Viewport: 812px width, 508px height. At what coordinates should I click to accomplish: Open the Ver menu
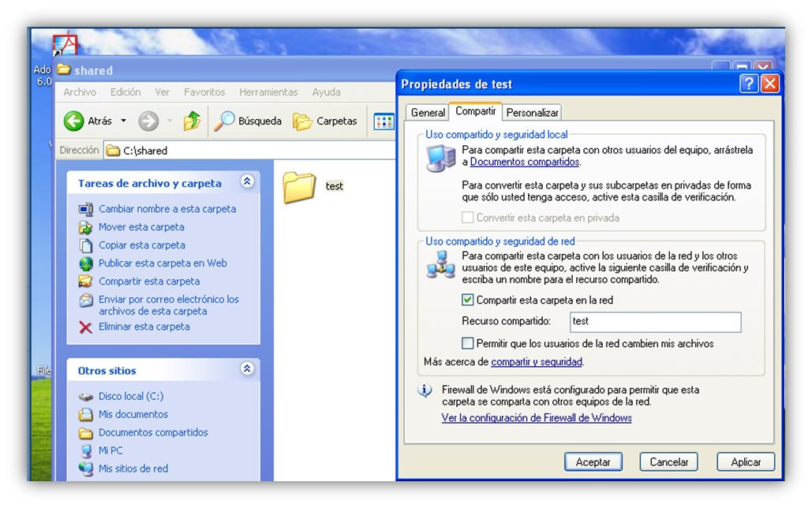coord(162,92)
